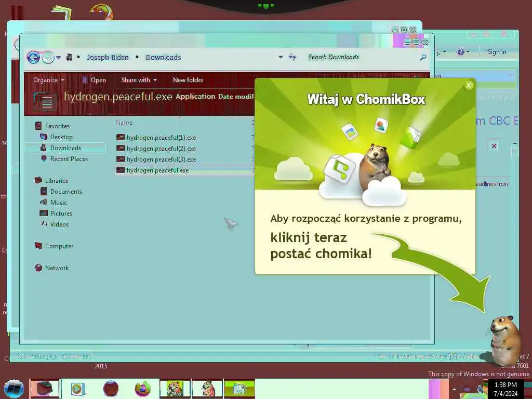Select Desktop under Favorites
The image size is (532, 399).
coord(56,137)
